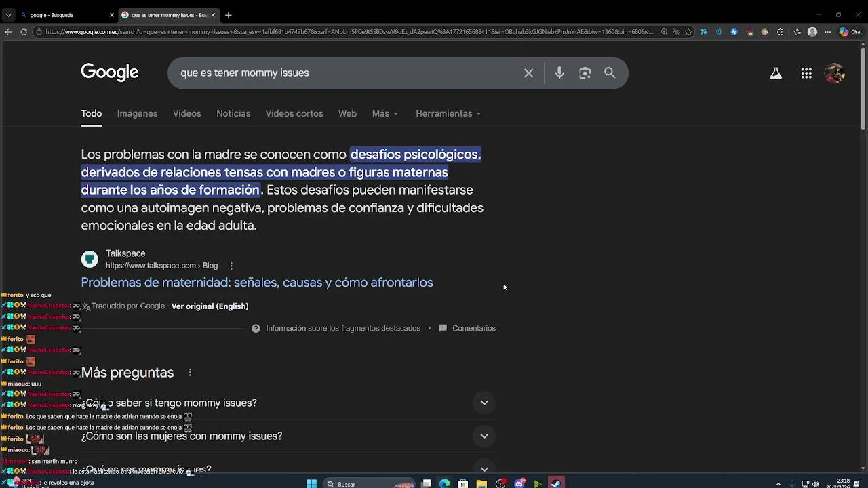Viewport: 868px width, 488px height.
Task: Click the page vertical scrollbar thumb
Action: tap(863, 88)
